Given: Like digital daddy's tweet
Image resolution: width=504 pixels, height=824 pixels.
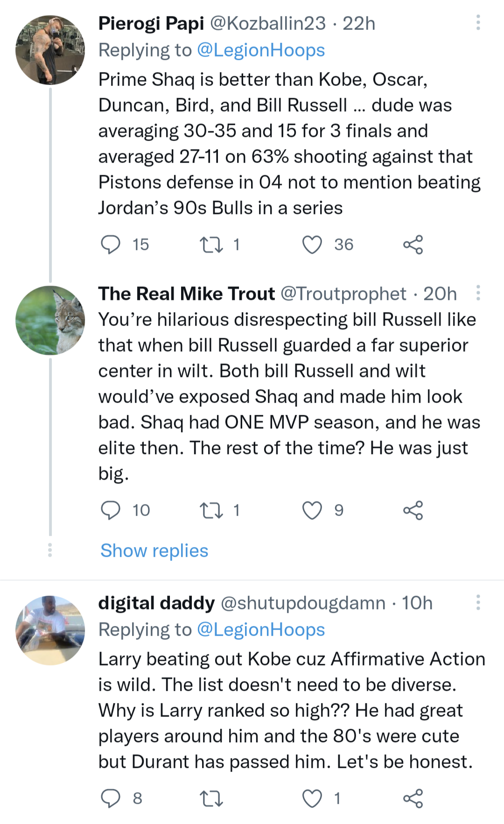Looking at the screenshot, I should click(x=312, y=798).
